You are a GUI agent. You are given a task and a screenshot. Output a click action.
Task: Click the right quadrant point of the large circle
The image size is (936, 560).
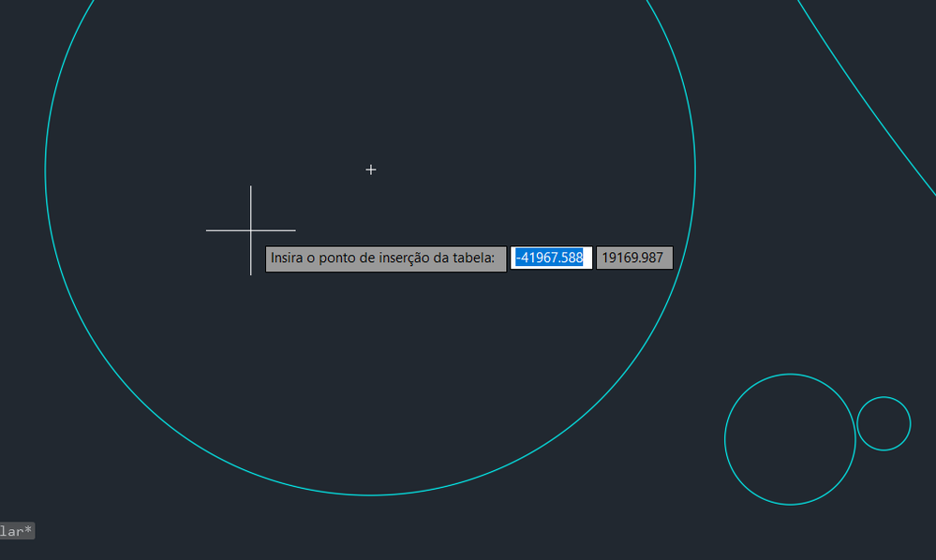pyautogui.click(x=695, y=170)
